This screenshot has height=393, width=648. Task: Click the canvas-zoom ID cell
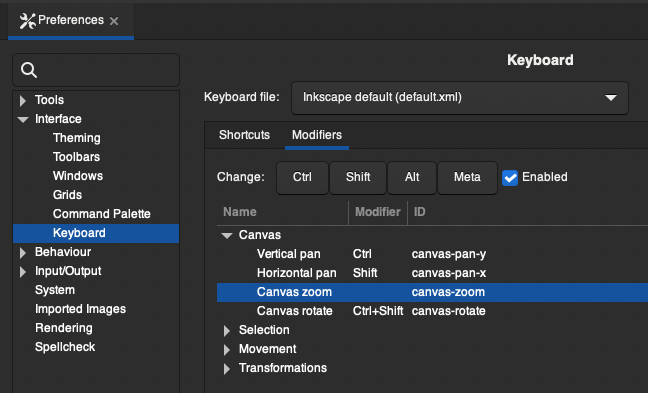tap(448, 292)
